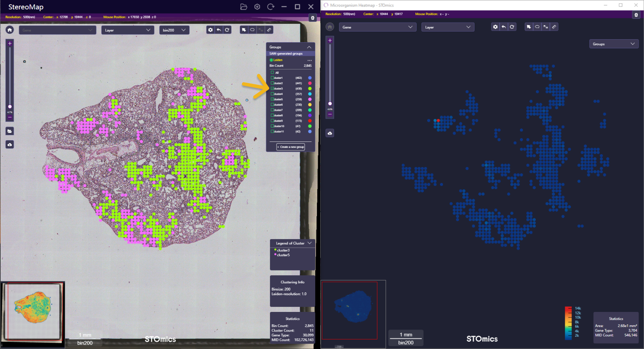Image resolution: width=644 pixels, height=349 pixels.
Task: Click cloud upload icon in Microorganism Heatmap
Action: tap(330, 133)
